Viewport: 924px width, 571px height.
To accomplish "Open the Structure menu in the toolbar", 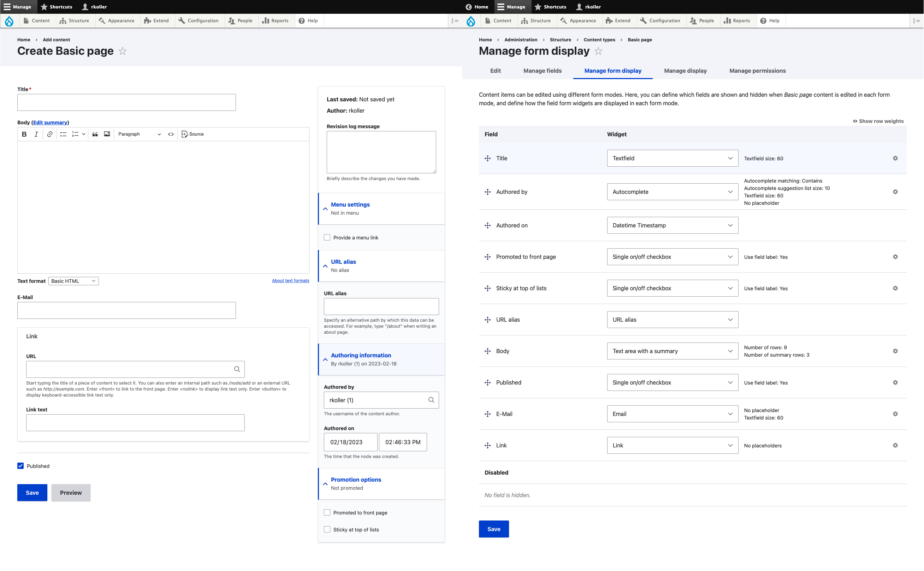I will click(75, 20).
